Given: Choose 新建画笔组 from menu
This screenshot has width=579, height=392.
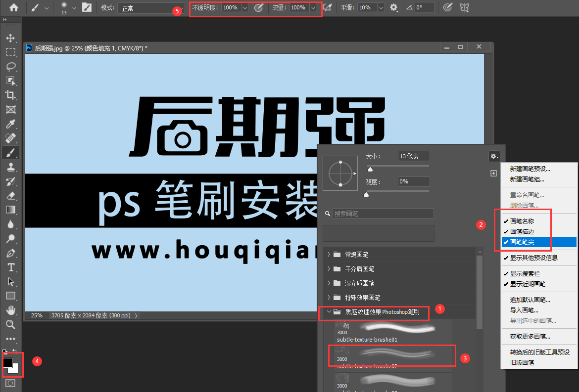Looking at the screenshot, I should click(x=527, y=179).
